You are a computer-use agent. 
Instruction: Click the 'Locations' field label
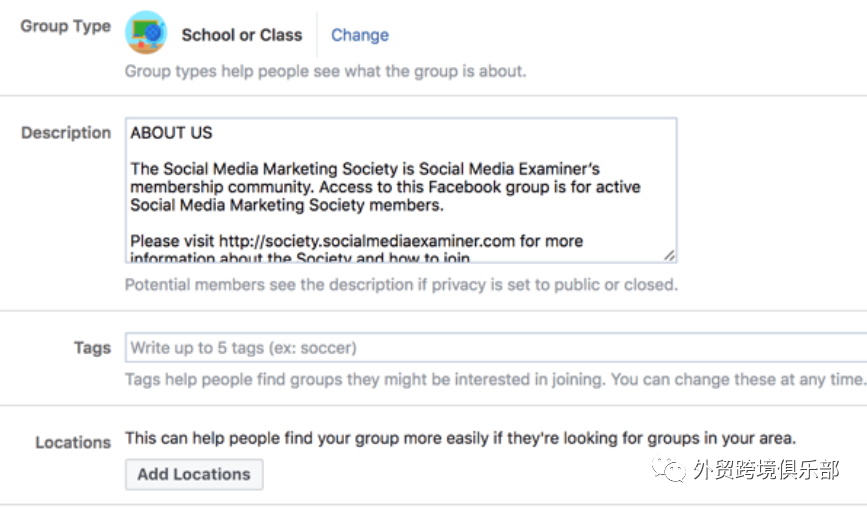pos(73,442)
